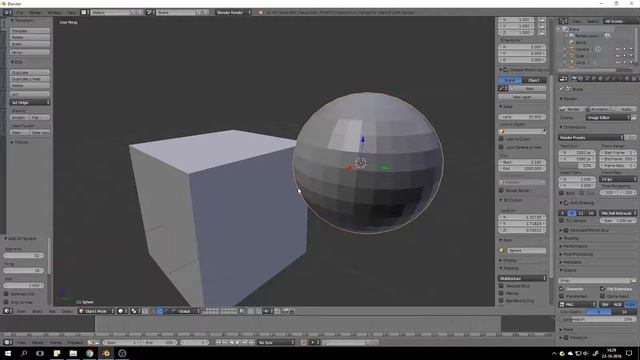Enable the Full Sample checkbox
640x360 pixels.
click(562, 220)
